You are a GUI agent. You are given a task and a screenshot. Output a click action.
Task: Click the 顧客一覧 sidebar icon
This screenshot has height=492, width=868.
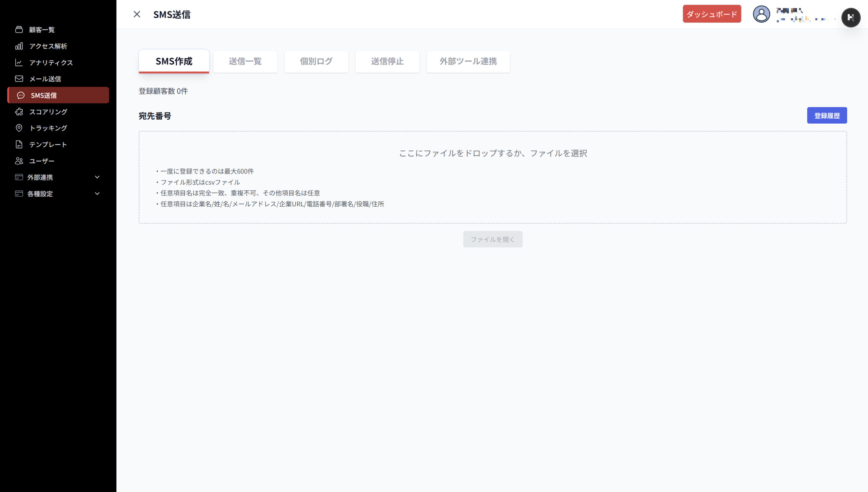click(19, 29)
